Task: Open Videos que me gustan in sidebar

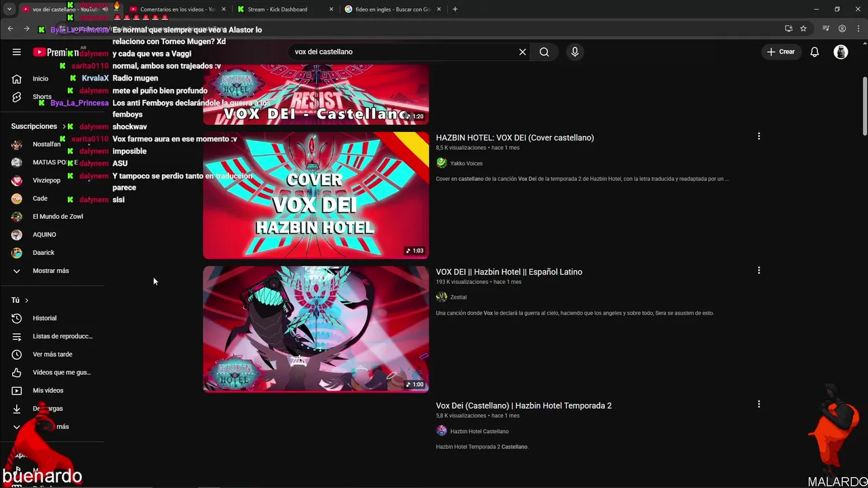Action: [x=53, y=372]
